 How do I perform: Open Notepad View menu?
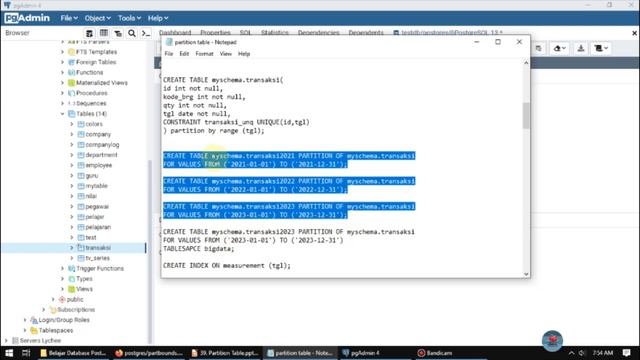pos(225,54)
